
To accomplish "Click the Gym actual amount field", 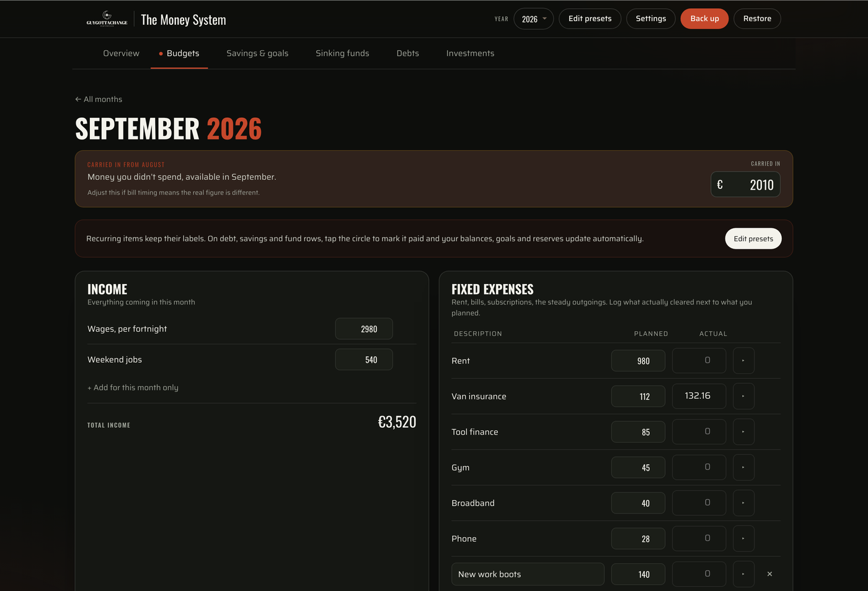I will [x=699, y=468].
